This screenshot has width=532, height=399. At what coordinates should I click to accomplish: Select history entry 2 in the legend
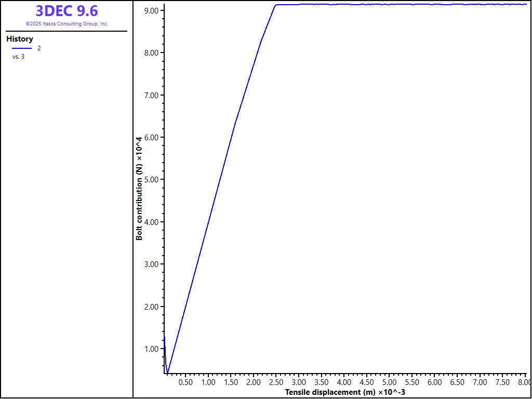coord(39,48)
